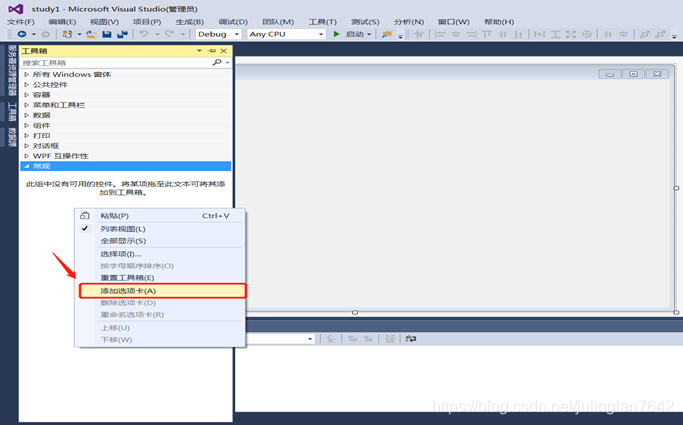The height and width of the screenshot is (425, 683).
Task: Click the Send to Back icon
Action: click(661, 34)
